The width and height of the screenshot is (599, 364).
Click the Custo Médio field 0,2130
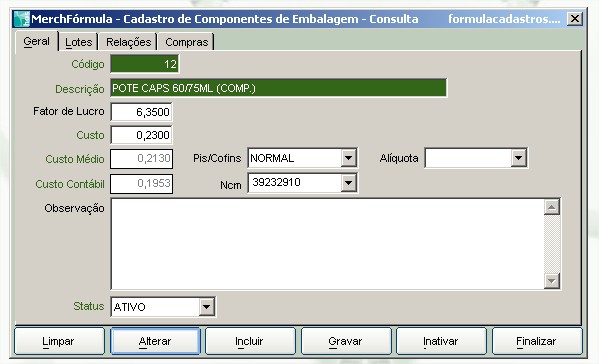141,159
